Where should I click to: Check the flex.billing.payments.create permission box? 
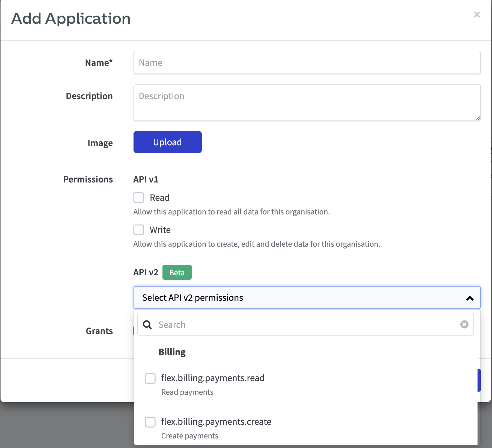(x=150, y=422)
